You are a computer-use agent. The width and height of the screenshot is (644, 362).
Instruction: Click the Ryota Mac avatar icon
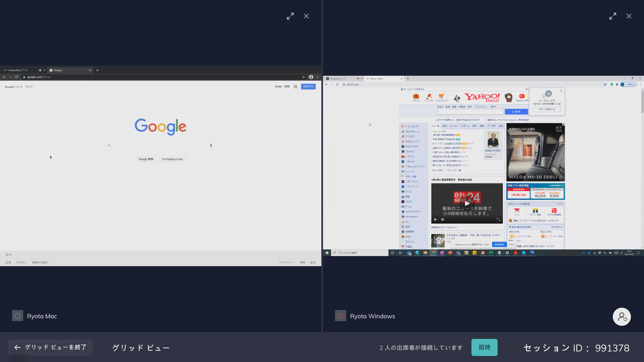pos(17,316)
